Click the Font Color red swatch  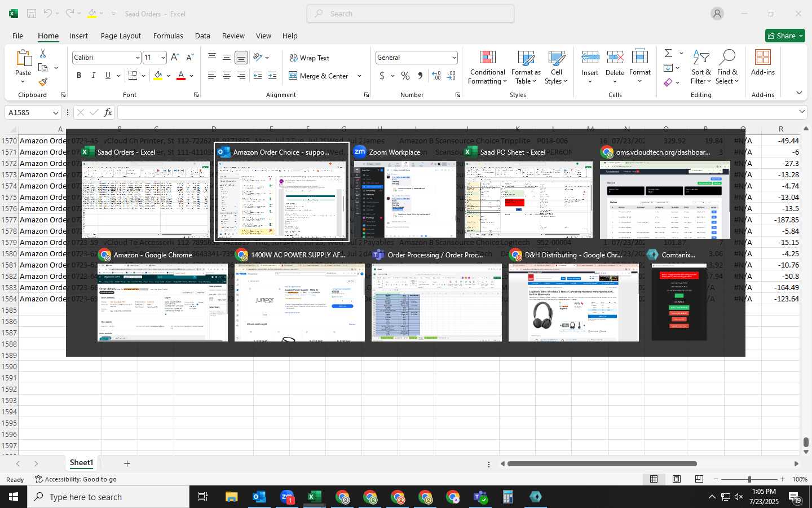[181, 76]
